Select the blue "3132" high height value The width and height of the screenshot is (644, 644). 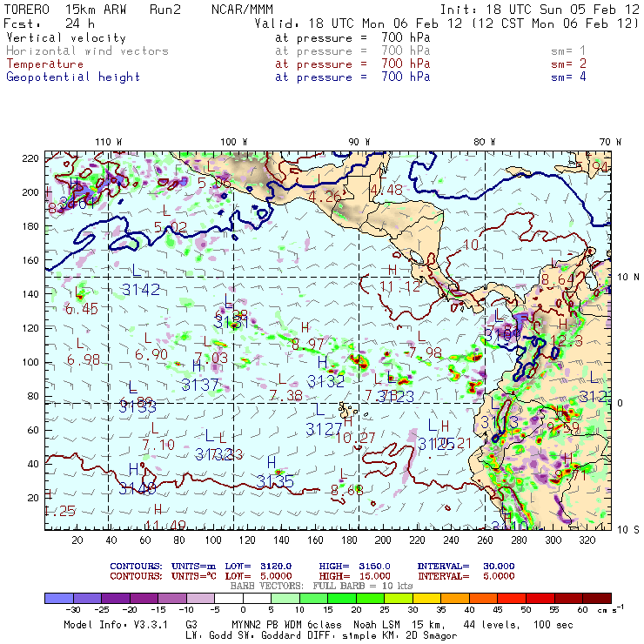point(326,381)
